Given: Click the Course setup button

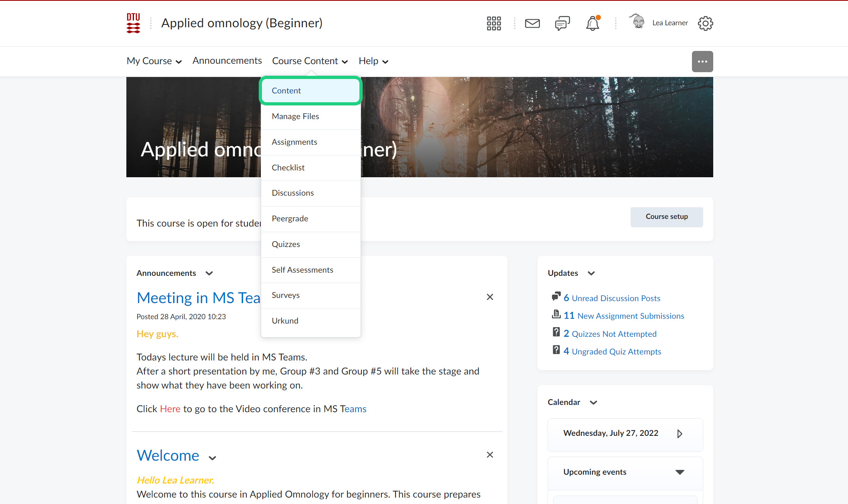Looking at the screenshot, I should [x=666, y=217].
